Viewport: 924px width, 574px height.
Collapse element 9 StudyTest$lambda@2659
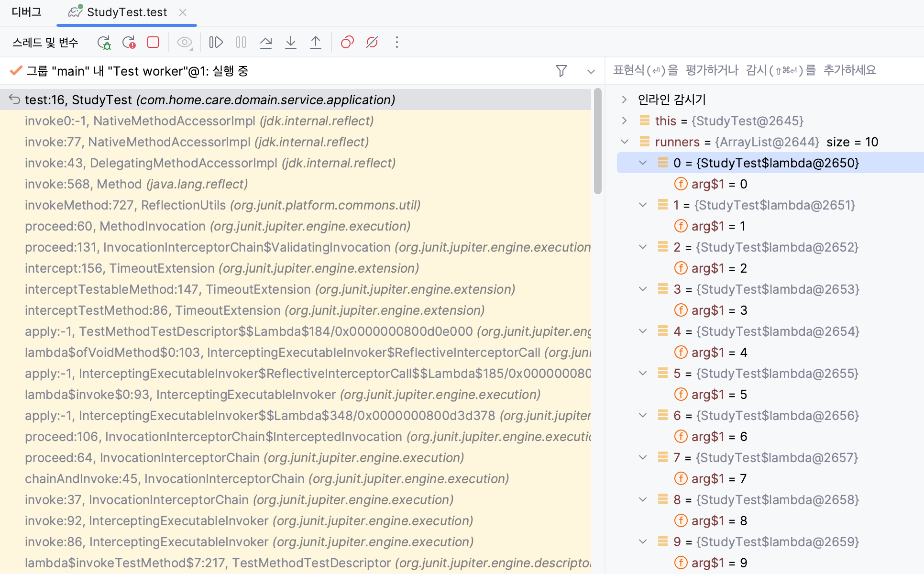[643, 541]
